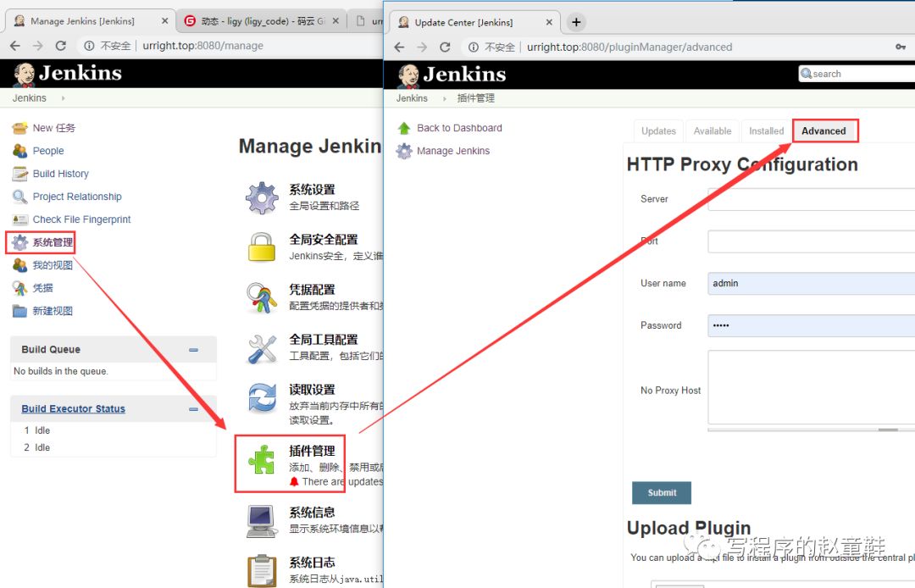Click the 全局工具配置 wrench icon
The height and width of the screenshot is (588, 915).
(x=262, y=348)
